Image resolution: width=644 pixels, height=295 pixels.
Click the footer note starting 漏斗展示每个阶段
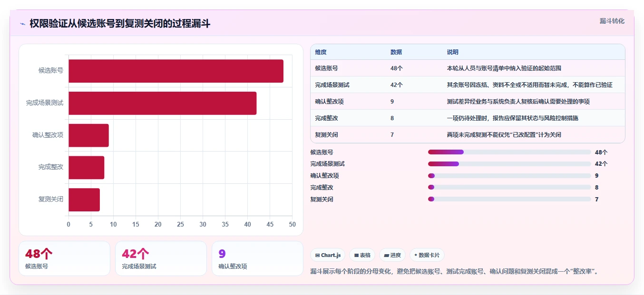click(454, 272)
